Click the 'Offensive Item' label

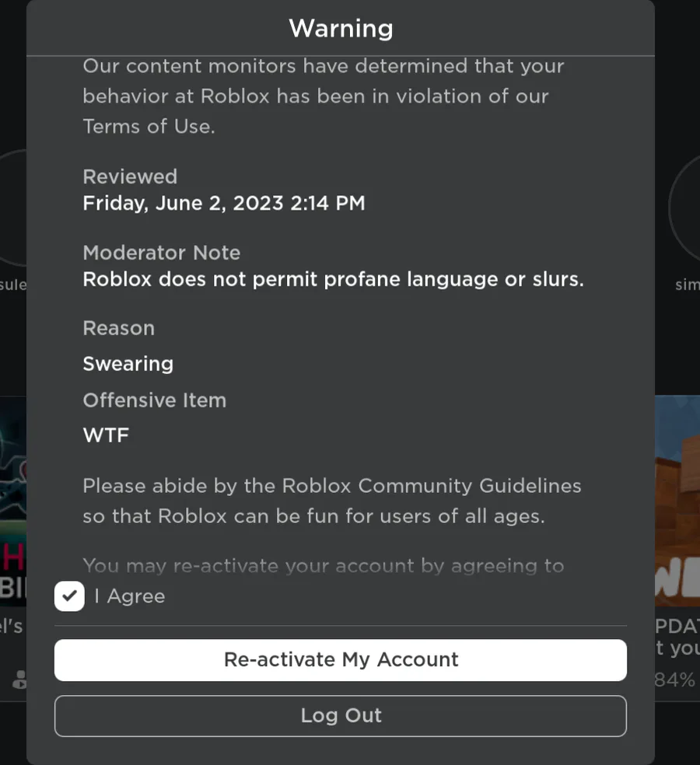154,400
